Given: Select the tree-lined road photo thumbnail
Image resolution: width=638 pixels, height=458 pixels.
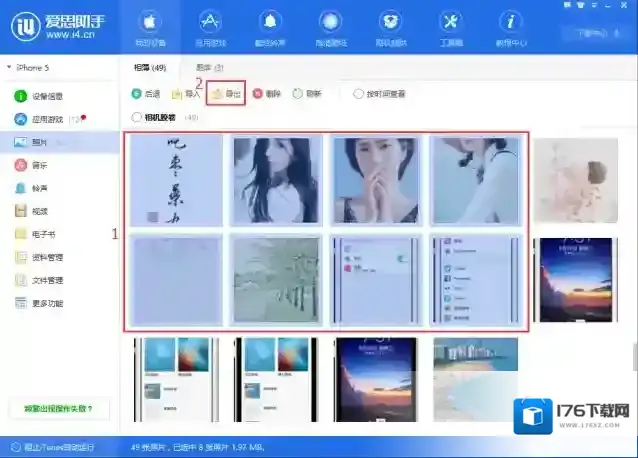Looking at the screenshot, I should [276, 280].
